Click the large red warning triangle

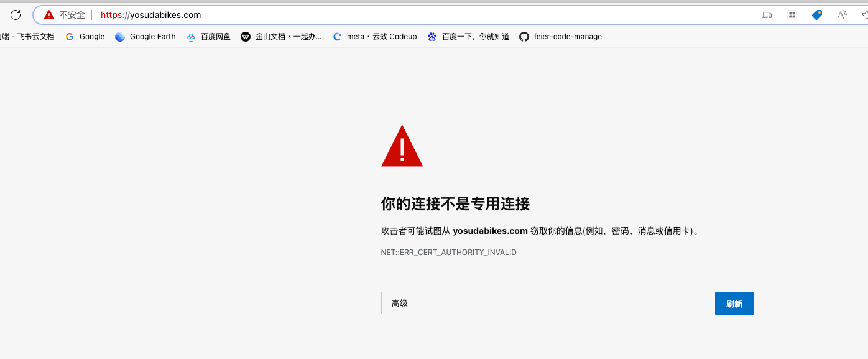402,147
